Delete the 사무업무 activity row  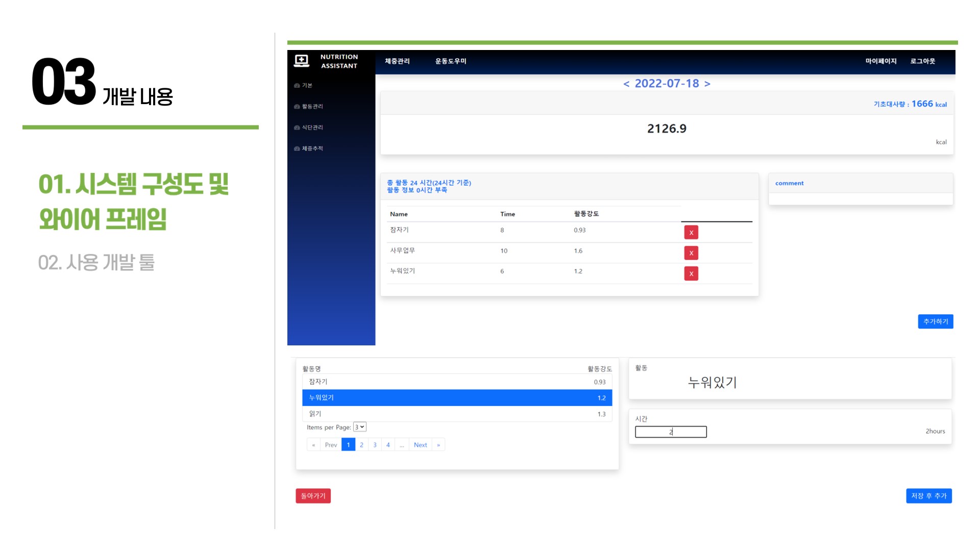(x=691, y=253)
